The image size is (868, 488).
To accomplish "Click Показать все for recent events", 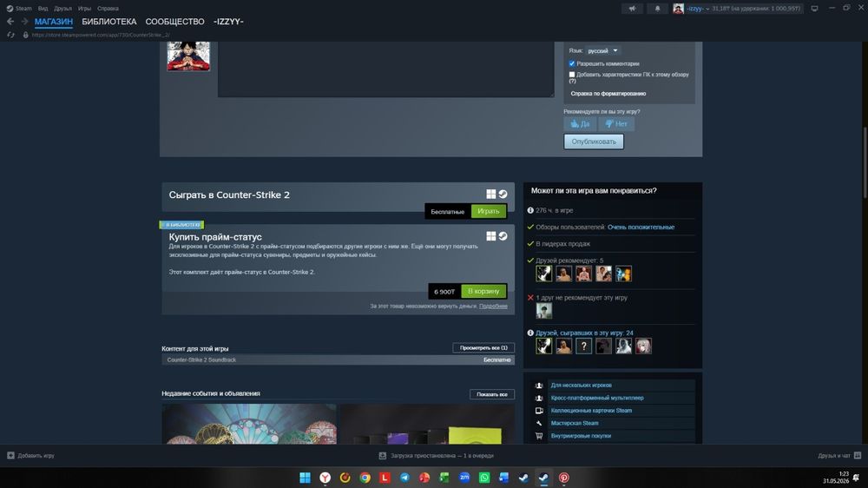I will coord(491,394).
